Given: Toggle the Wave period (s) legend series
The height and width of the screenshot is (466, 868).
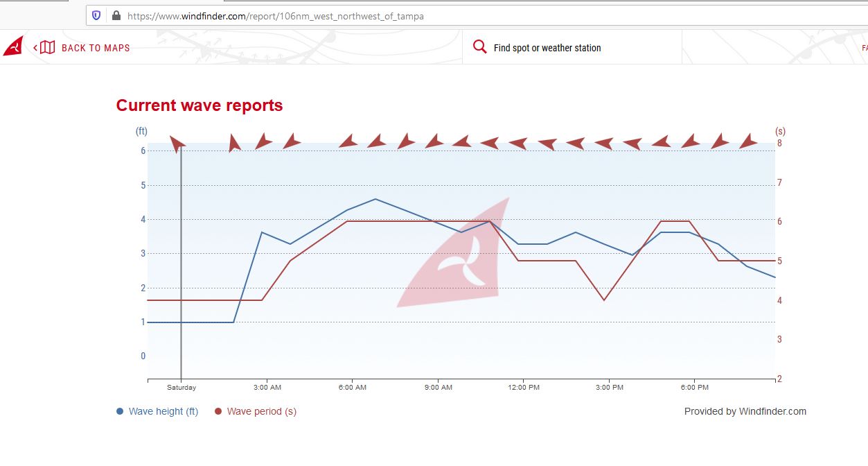Looking at the screenshot, I should 256,411.
